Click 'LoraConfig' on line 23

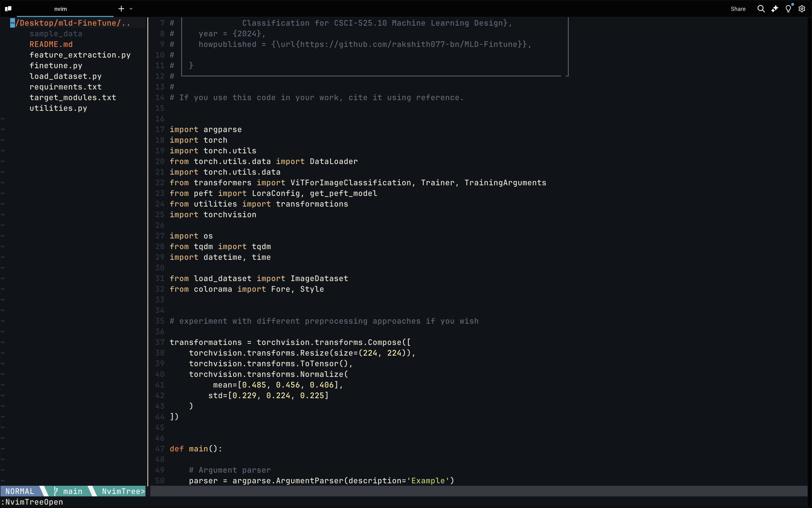tap(276, 193)
